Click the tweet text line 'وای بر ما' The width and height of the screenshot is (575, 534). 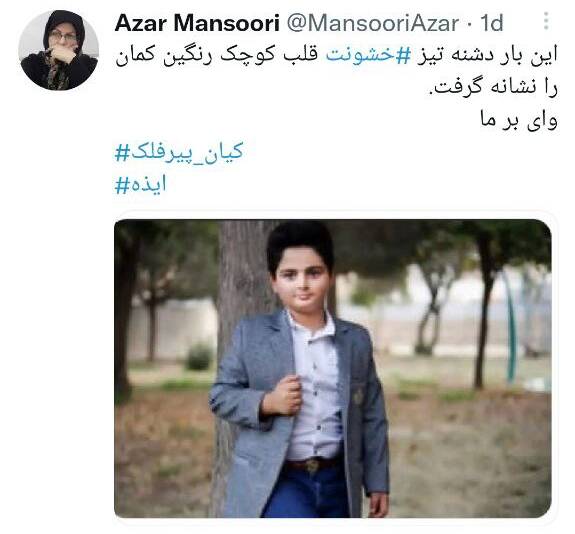tap(519, 120)
